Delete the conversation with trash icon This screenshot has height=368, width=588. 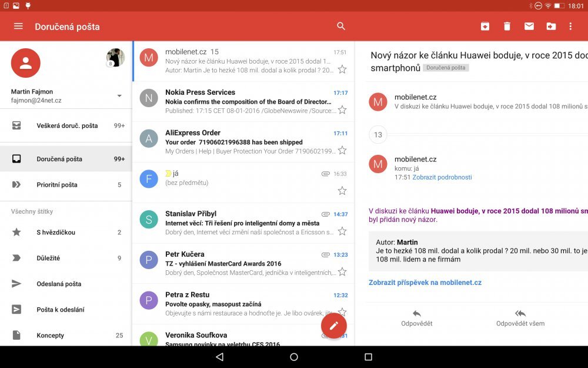[507, 26]
